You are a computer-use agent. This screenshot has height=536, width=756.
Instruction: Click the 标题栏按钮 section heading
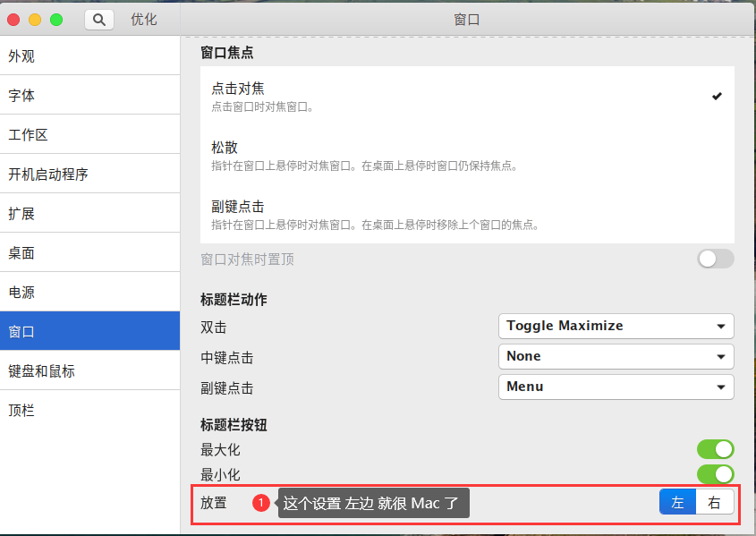234,425
